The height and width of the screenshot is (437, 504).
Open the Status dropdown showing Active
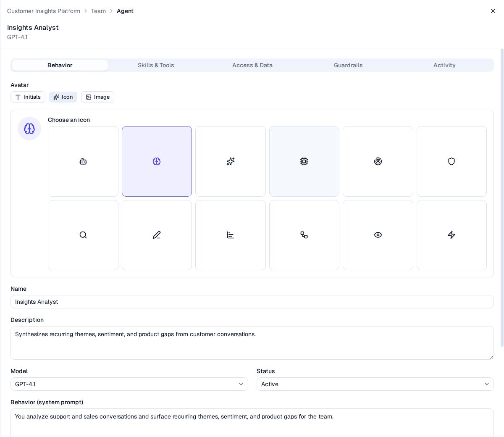tap(375, 384)
